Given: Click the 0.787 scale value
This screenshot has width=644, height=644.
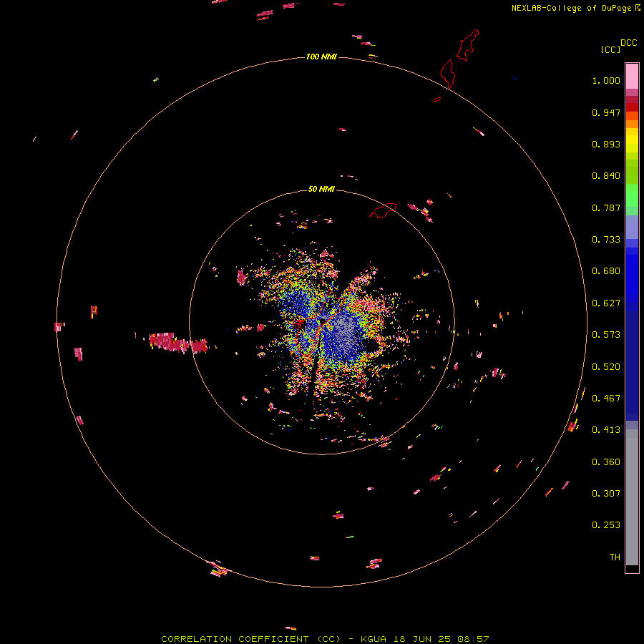Looking at the screenshot, I should coord(606,208).
